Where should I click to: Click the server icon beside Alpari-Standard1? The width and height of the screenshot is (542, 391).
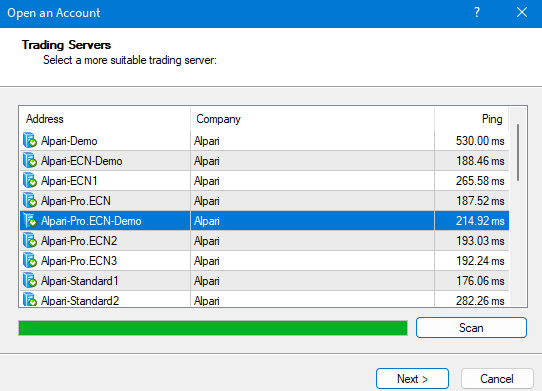coord(30,281)
